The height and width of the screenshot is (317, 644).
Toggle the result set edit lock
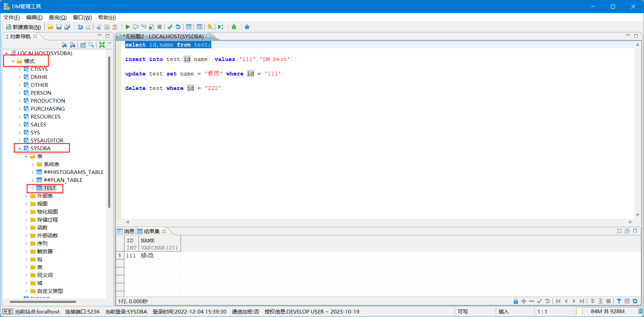(x=516, y=301)
